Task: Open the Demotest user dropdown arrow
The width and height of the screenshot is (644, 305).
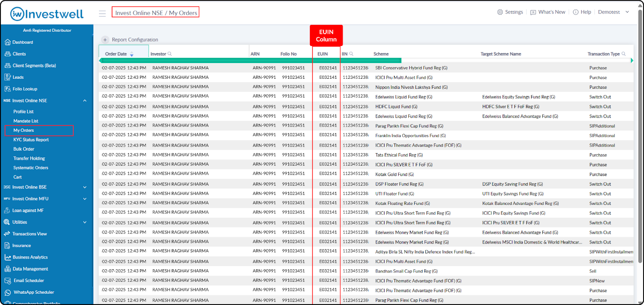Action: tap(627, 12)
